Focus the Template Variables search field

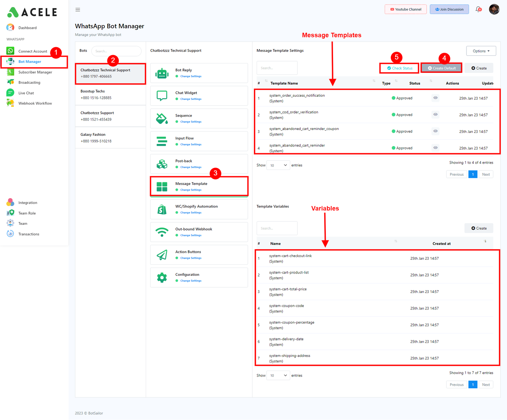coord(277,228)
